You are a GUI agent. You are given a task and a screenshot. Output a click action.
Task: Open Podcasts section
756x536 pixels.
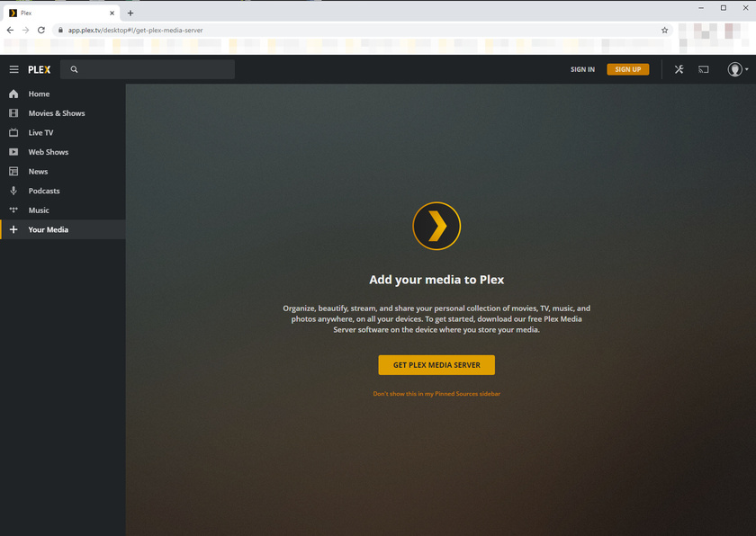(63, 191)
